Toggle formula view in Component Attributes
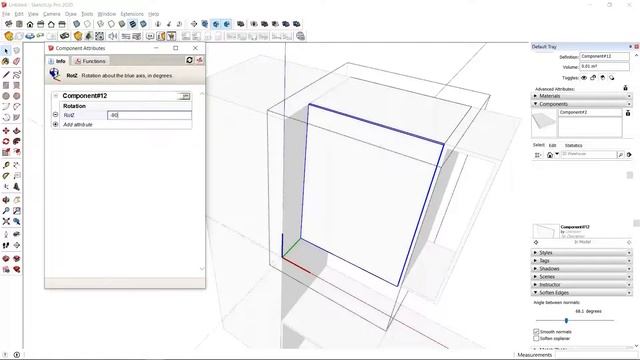Viewport: 640px width, 360px height. click(x=200, y=60)
